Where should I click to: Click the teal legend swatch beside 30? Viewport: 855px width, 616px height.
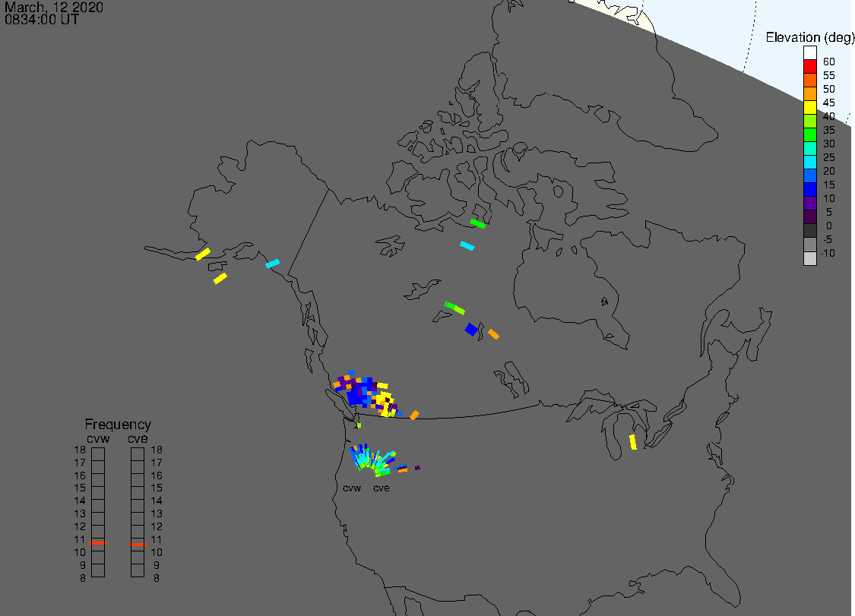coord(809,148)
